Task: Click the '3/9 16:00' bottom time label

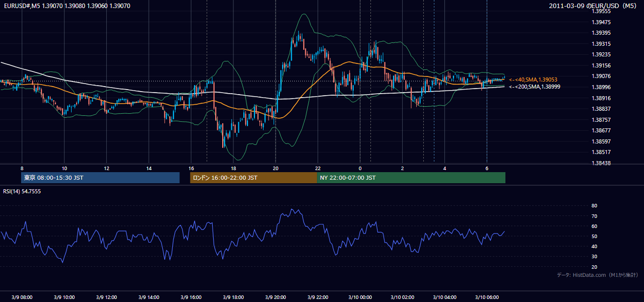Action: click(x=191, y=297)
